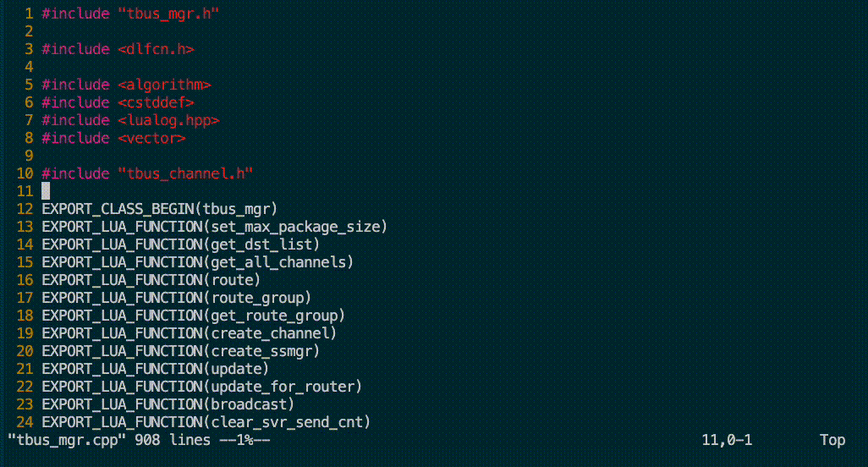The image size is (868, 467).
Task: Click the <lualog.hpp> include
Action: (x=168, y=120)
